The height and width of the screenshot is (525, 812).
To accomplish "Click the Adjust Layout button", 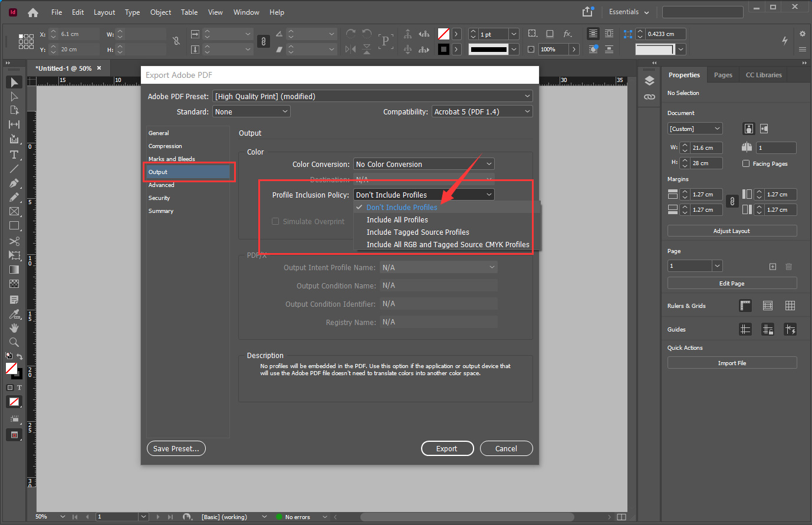I will click(732, 231).
